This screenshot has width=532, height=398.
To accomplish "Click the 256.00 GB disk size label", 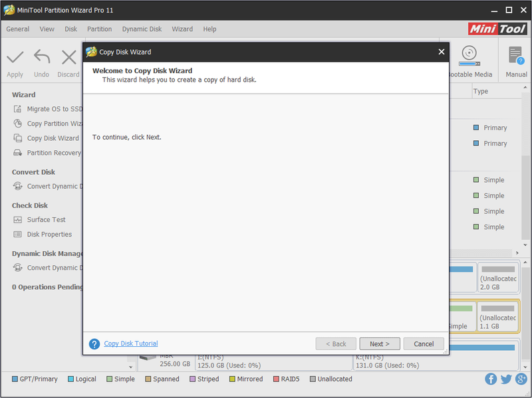I will pyautogui.click(x=175, y=364).
